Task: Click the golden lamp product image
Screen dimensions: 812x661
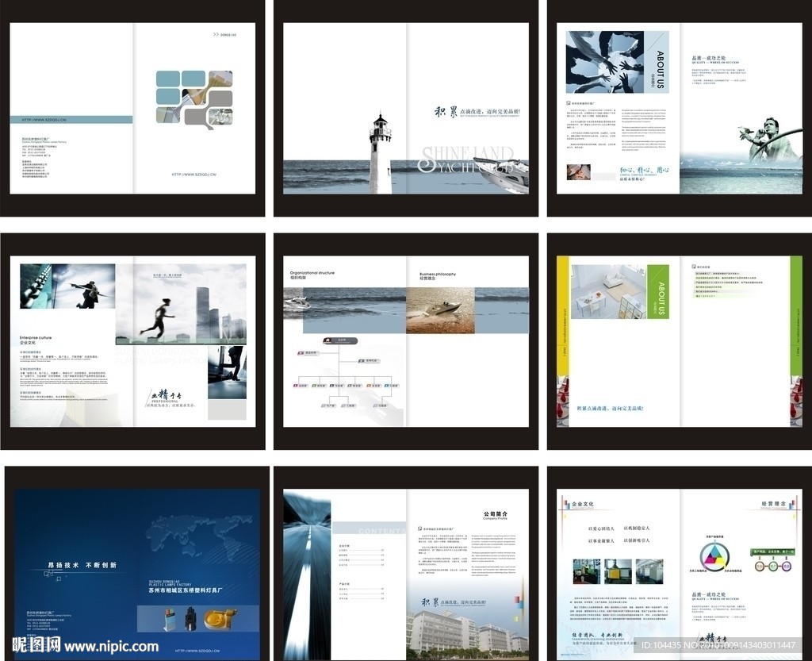Action: pos(220,617)
